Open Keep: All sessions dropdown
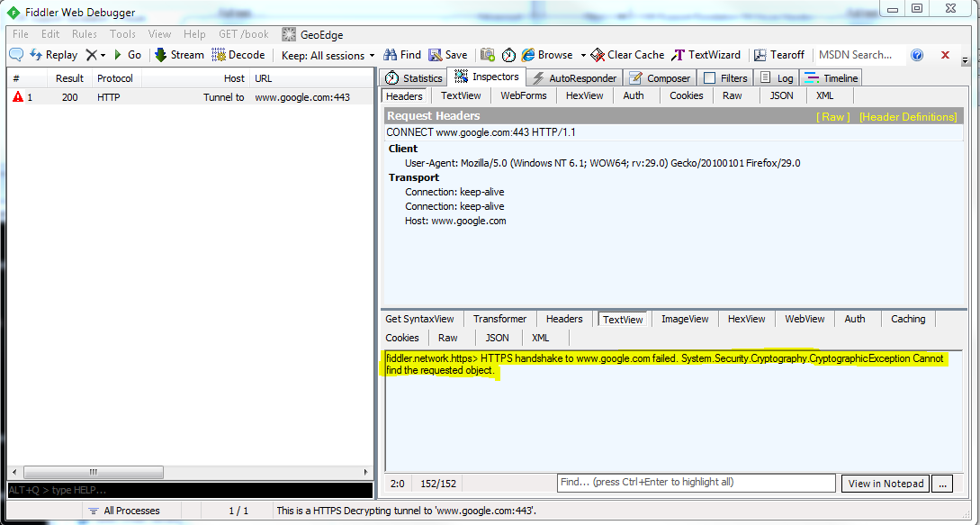 click(x=328, y=55)
